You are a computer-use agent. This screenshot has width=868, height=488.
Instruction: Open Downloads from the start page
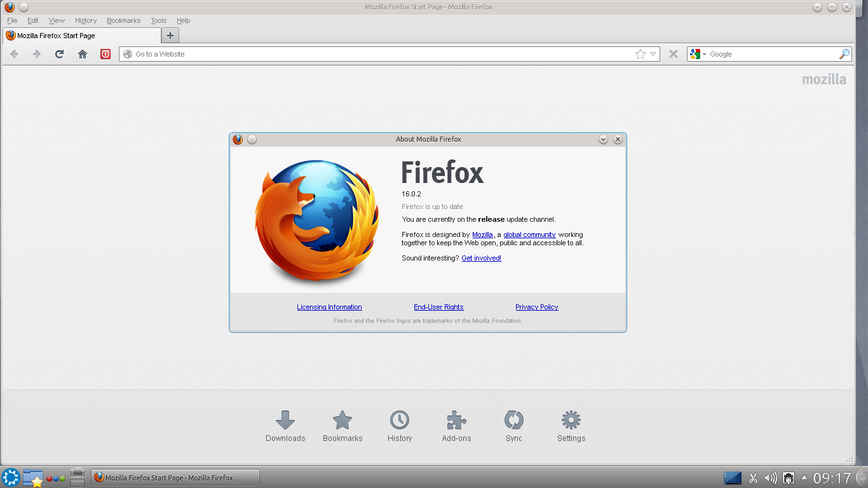(285, 426)
